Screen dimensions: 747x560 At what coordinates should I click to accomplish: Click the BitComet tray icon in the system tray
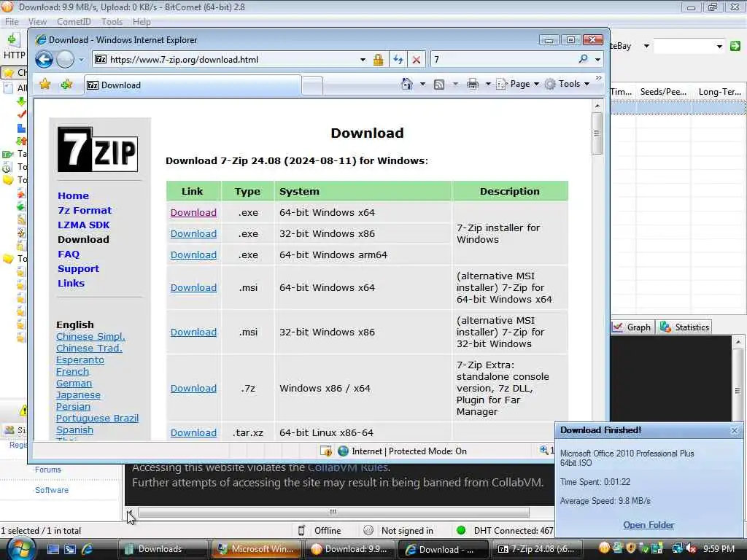604,548
